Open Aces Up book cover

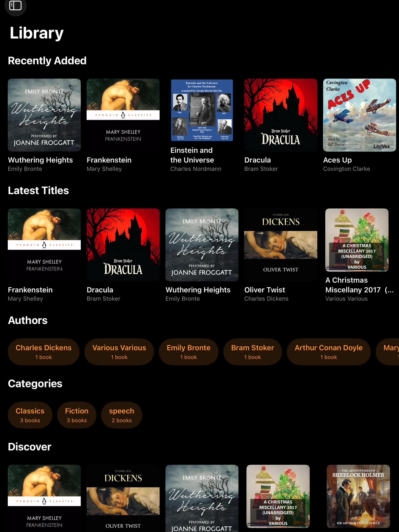(x=359, y=115)
